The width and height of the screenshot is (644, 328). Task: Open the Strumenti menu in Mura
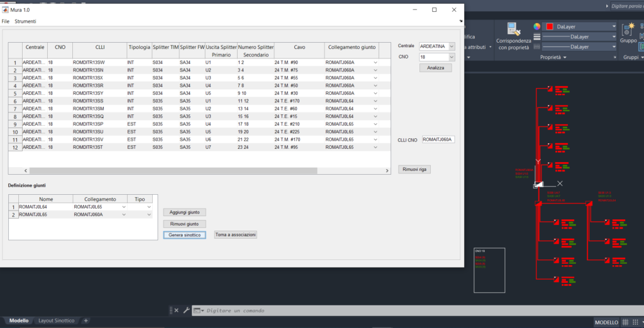tap(25, 21)
